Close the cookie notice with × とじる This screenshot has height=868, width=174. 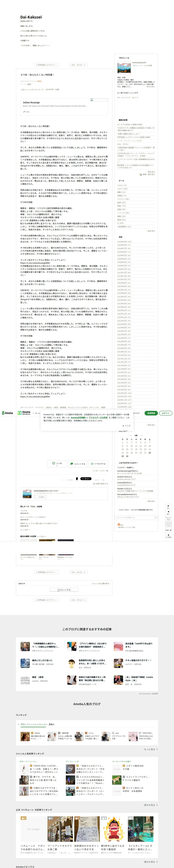(126, 426)
